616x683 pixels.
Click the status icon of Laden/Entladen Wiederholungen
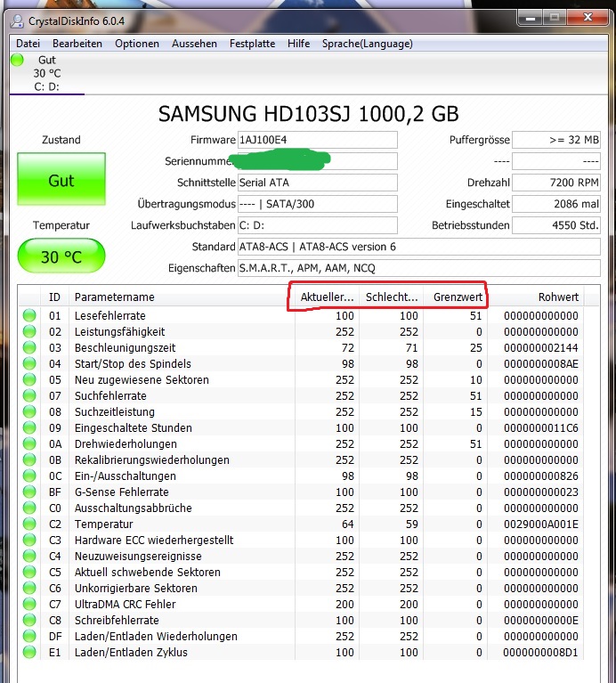(29, 636)
